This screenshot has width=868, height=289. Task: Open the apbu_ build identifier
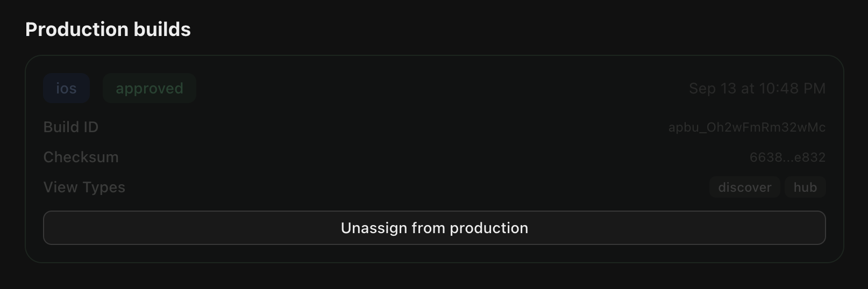click(x=746, y=127)
